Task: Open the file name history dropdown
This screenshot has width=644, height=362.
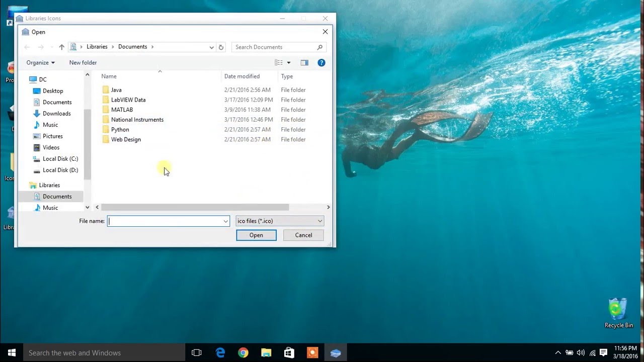Action: coord(225,221)
